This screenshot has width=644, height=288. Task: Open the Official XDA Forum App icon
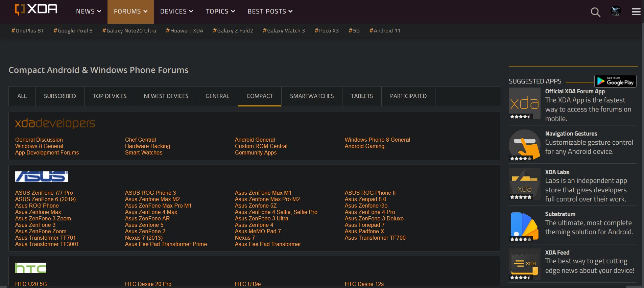click(525, 103)
